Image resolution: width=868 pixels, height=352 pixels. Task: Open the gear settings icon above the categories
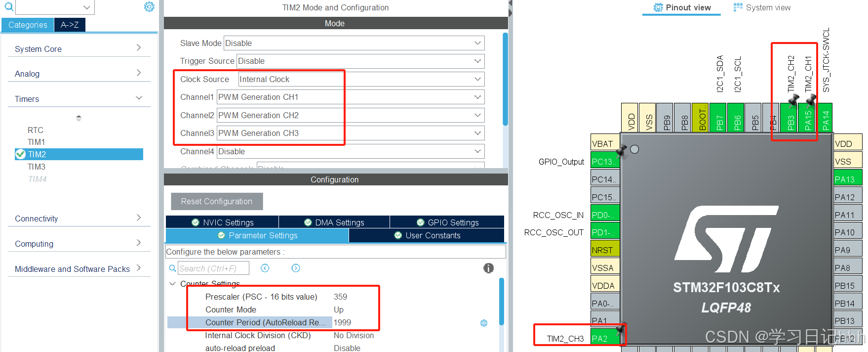click(x=149, y=6)
